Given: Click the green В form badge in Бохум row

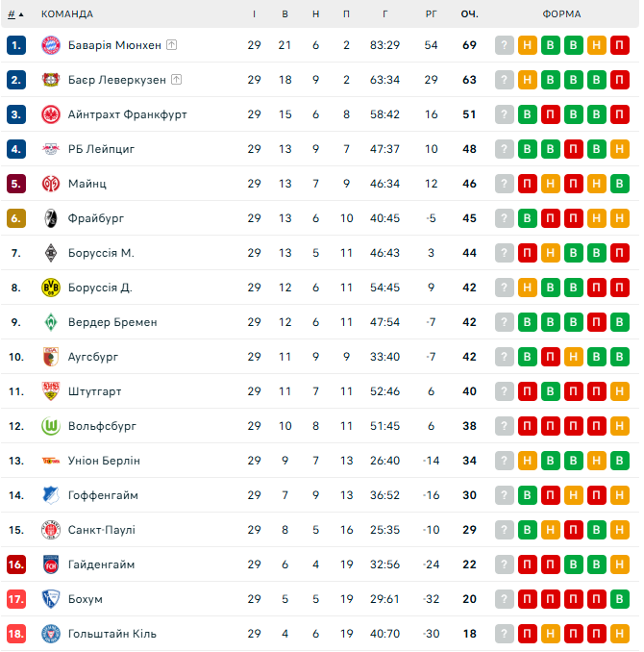Looking at the screenshot, I should tap(619, 599).
